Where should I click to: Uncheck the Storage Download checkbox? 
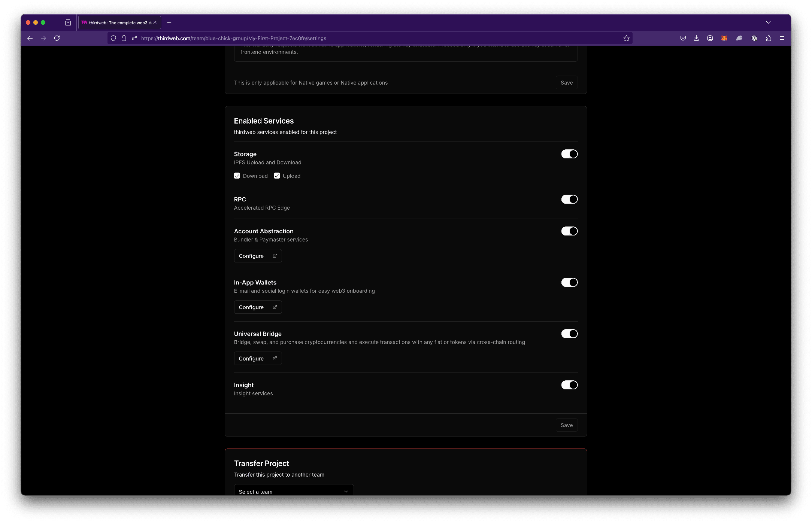tap(237, 176)
